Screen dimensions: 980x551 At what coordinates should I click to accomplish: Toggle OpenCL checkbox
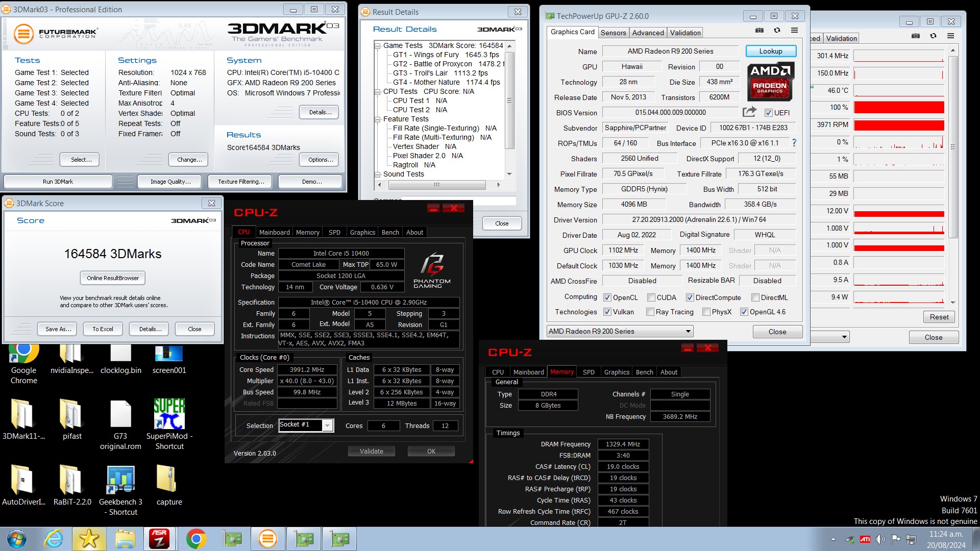click(607, 297)
